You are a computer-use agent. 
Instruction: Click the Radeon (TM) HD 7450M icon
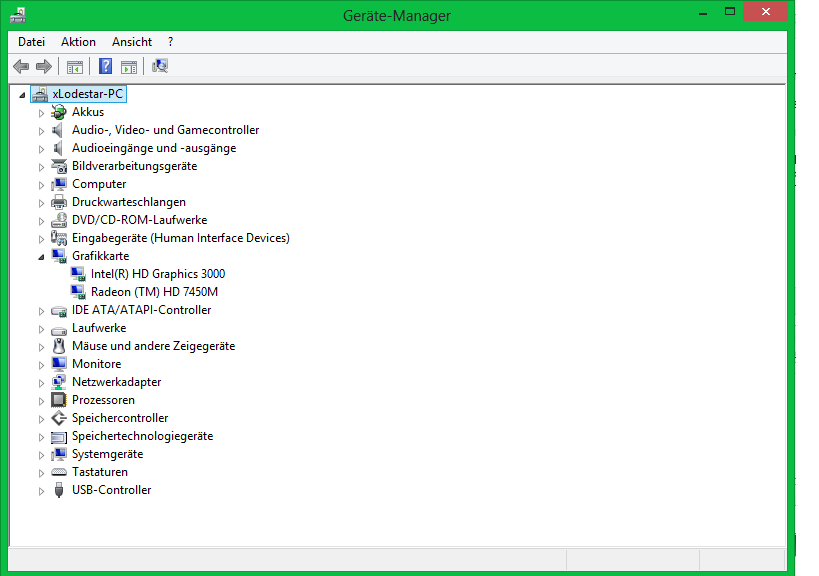coord(78,292)
